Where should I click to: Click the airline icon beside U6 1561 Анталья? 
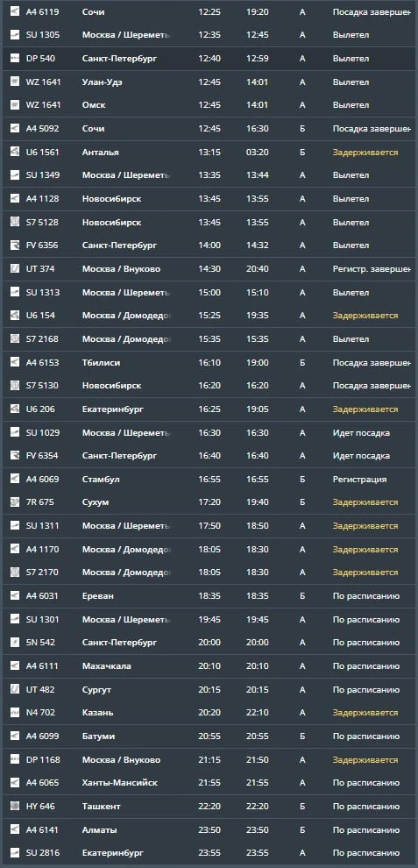pos(15,152)
